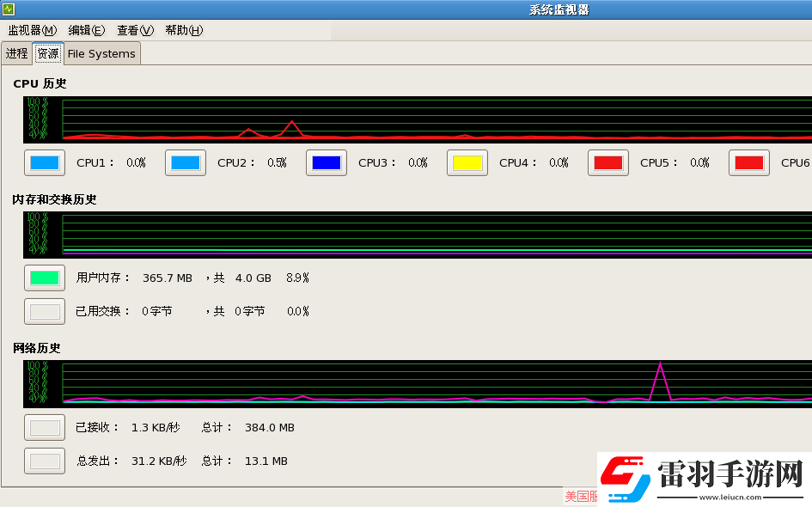The width and height of the screenshot is (812, 507).
Task: Open the 查看 menu
Action: tap(134, 30)
